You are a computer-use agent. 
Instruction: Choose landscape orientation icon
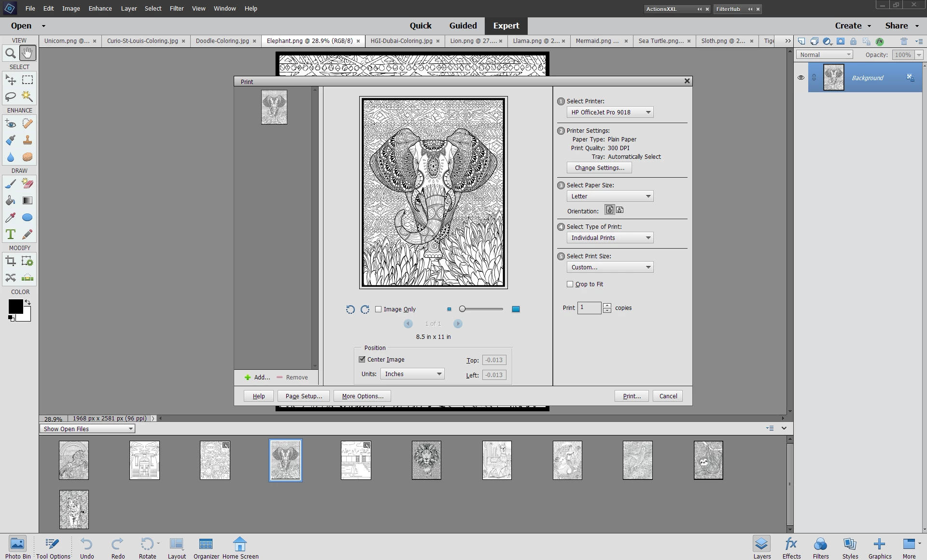pos(620,210)
